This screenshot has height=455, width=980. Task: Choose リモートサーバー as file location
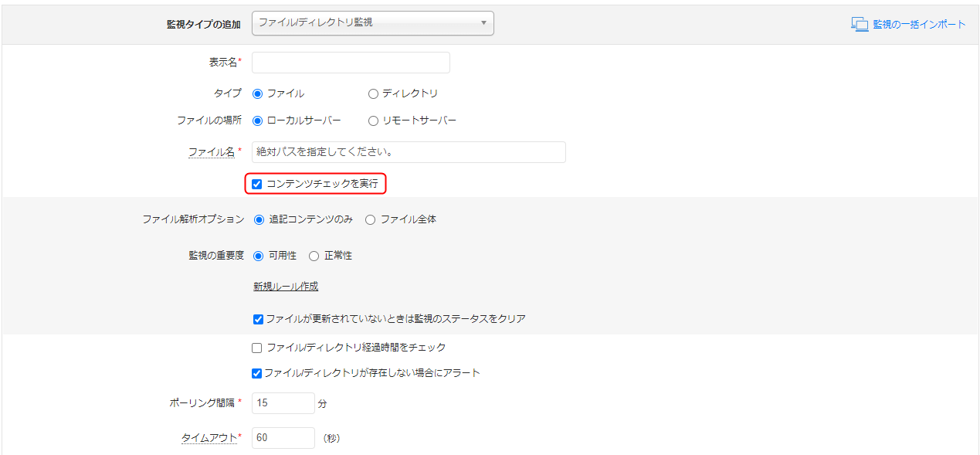point(373,121)
